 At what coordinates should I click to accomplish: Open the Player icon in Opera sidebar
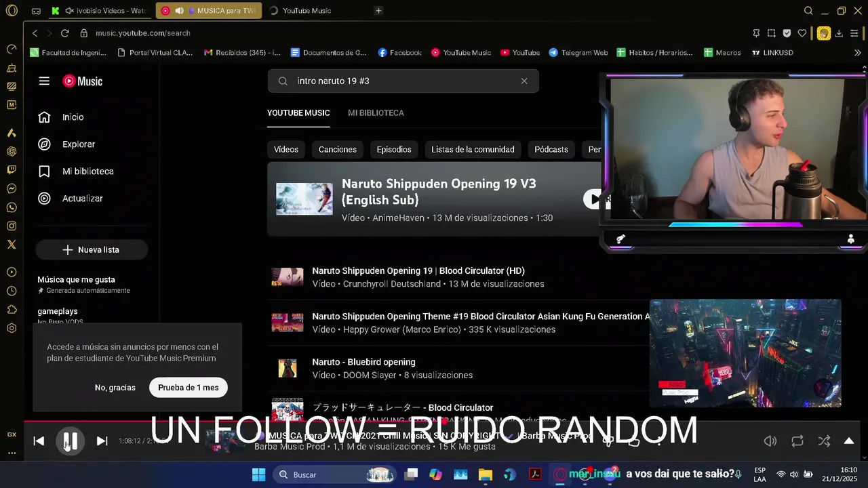tap(12, 272)
